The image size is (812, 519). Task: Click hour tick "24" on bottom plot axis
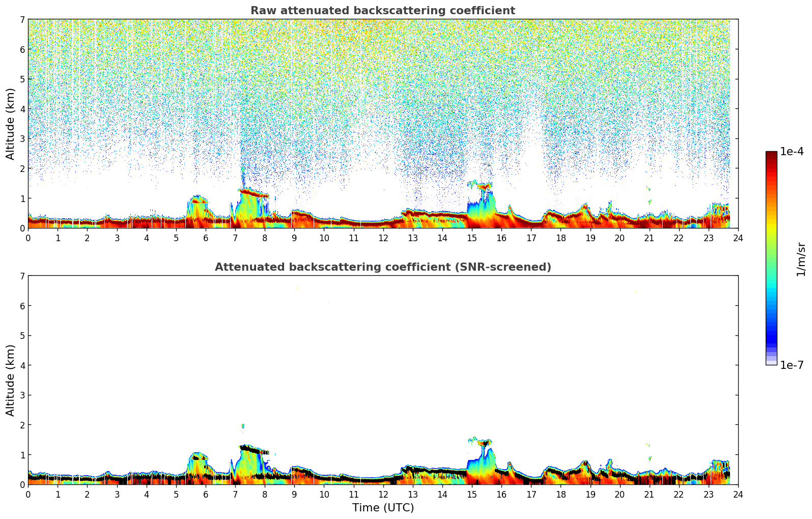click(x=738, y=495)
